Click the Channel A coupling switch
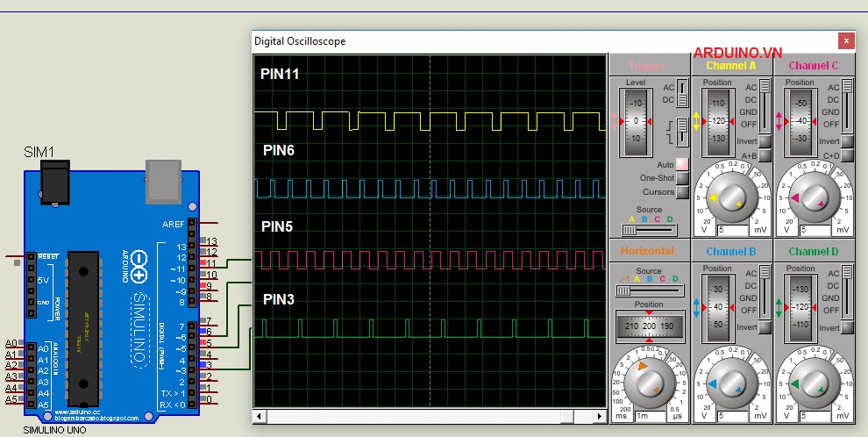 pyautogui.click(x=765, y=104)
